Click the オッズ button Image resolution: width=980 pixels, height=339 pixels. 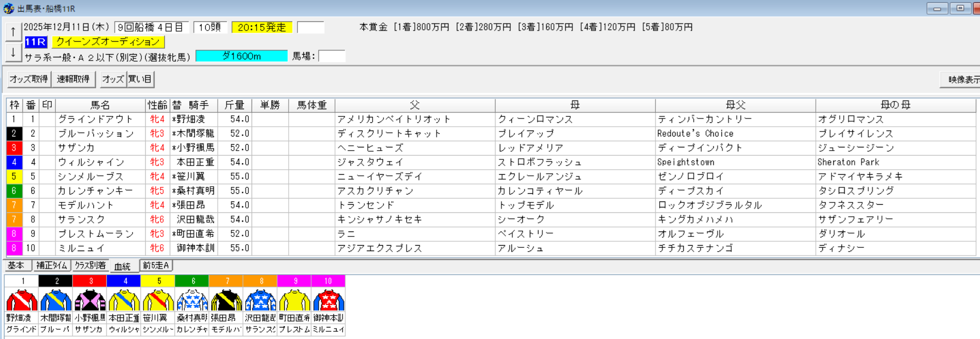113,79
